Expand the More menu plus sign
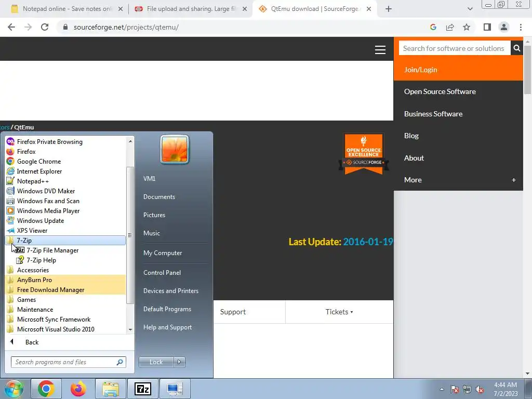Viewport: 532px width, 399px height. pyautogui.click(x=514, y=180)
